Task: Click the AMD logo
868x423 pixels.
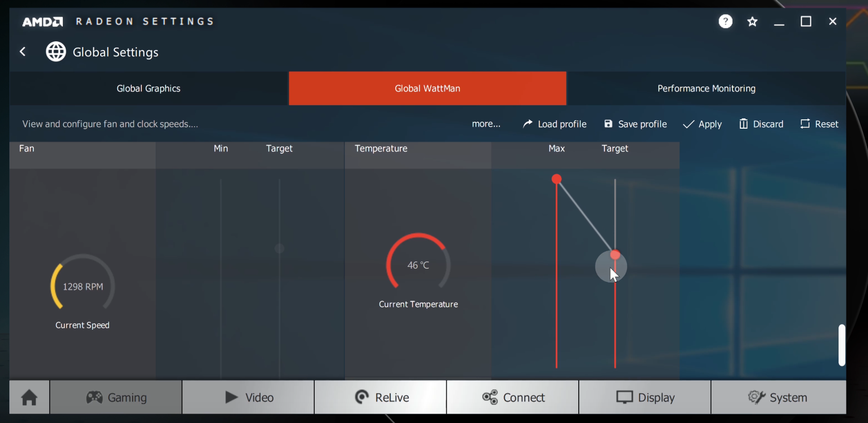Action: pos(43,22)
